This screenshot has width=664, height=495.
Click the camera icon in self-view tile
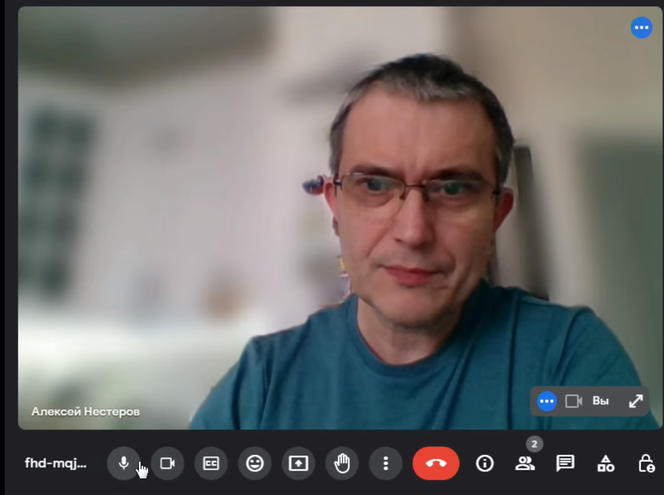pyautogui.click(x=574, y=401)
